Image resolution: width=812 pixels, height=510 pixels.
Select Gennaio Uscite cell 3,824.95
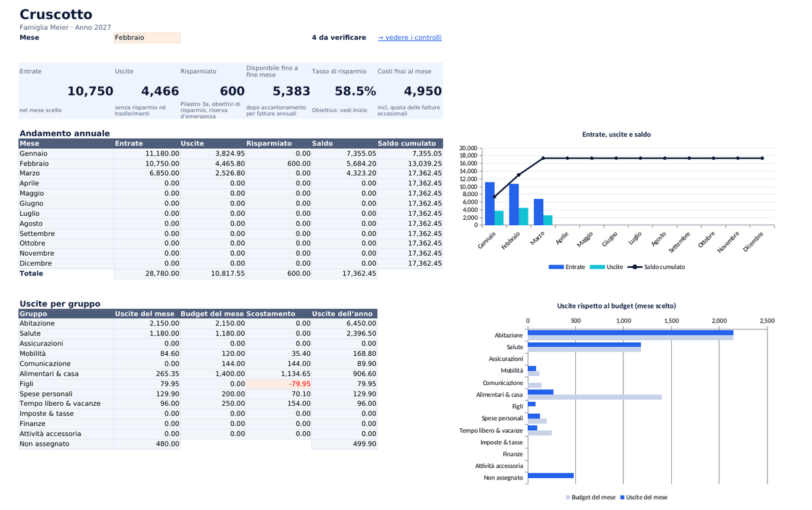pos(212,154)
